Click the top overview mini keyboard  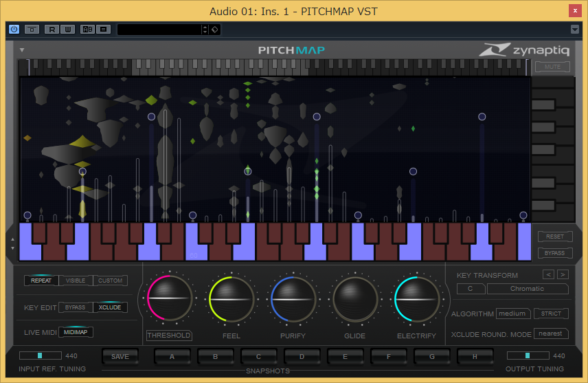pyautogui.click(x=275, y=67)
